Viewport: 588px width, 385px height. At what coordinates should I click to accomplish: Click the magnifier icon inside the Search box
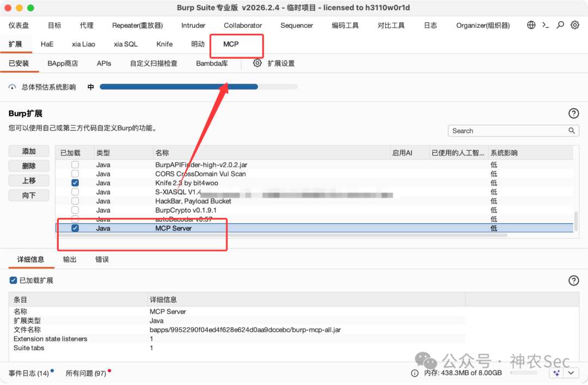coord(572,131)
